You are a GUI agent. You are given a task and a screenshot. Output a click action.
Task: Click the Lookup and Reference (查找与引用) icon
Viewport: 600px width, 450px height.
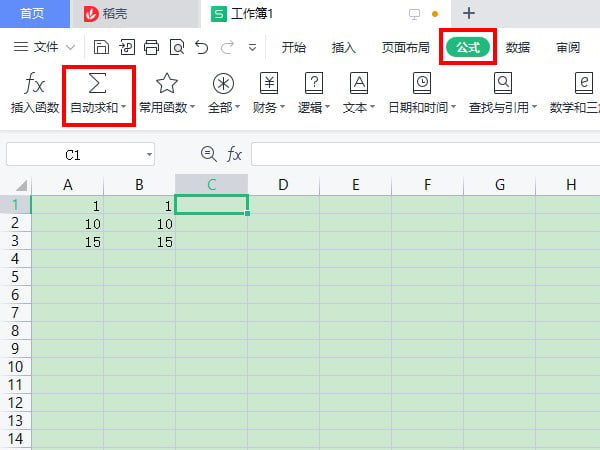point(503,84)
